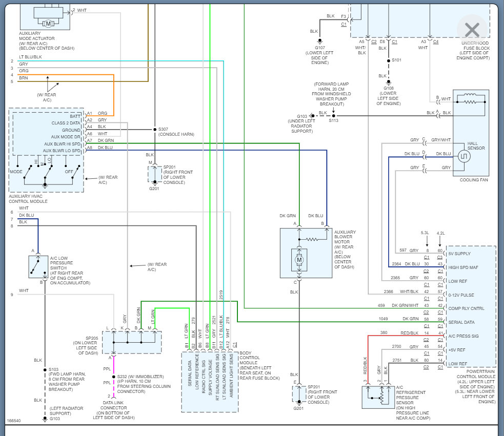Click the "AUXILIARY MODE ACTUATOR" label
This screenshot has width=504, height=436.
coord(36,36)
